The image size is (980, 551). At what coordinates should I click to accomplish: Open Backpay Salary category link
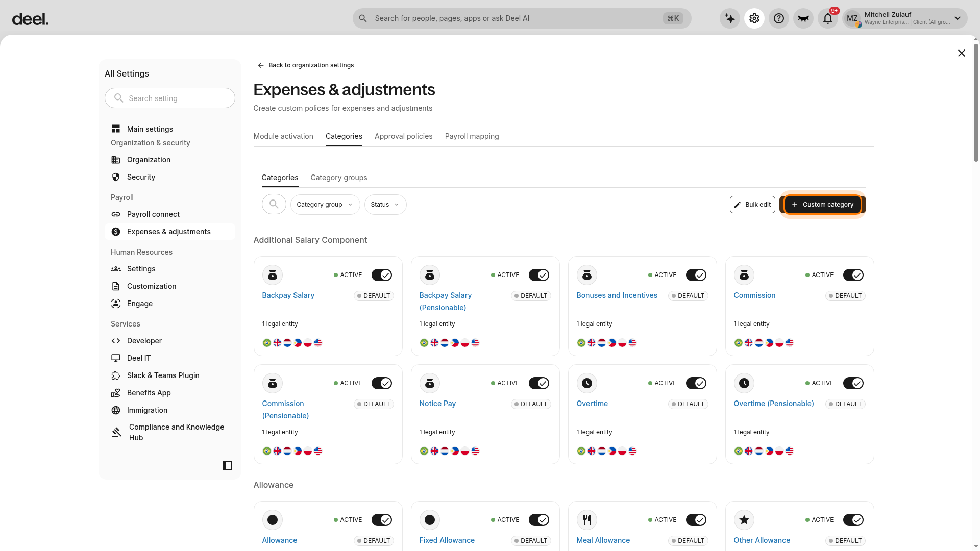pos(288,295)
